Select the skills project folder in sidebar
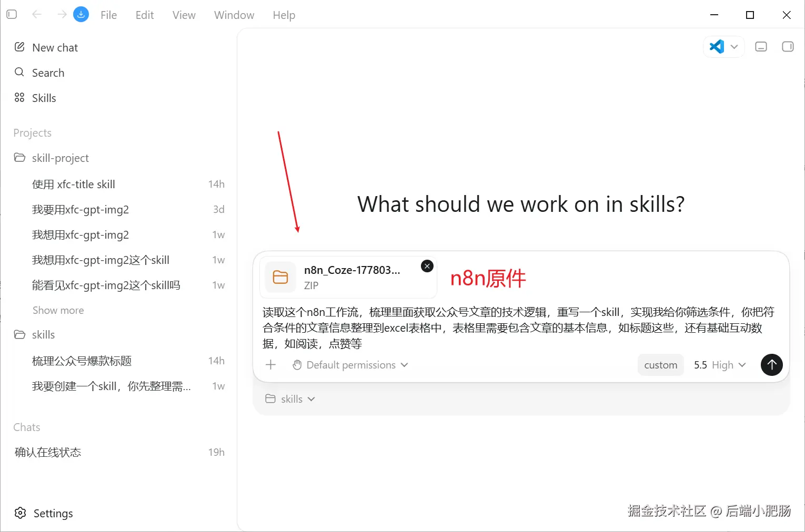Image resolution: width=805 pixels, height=532 pixels. pos(119,334)
